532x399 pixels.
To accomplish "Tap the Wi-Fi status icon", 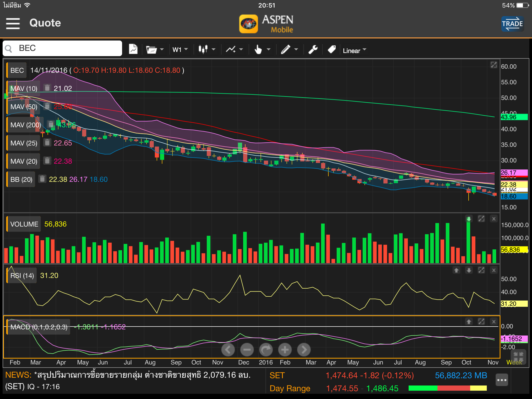I will click(27, 5).
